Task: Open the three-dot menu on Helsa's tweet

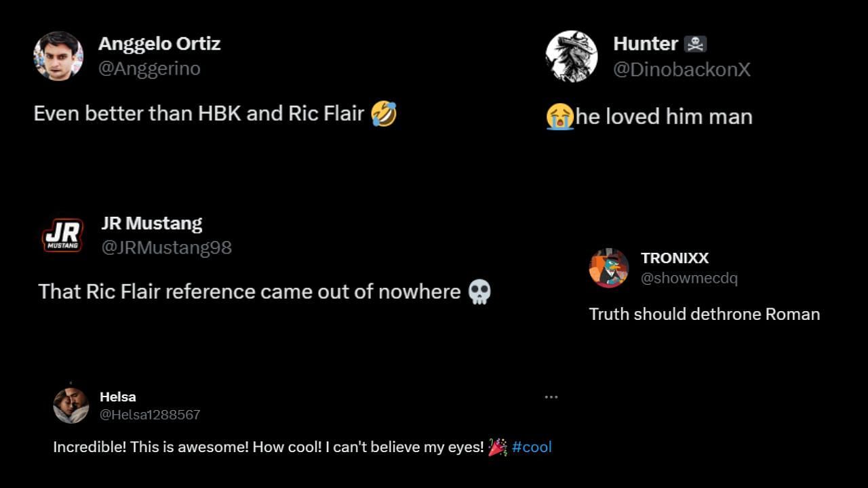Action: point(551,397)
